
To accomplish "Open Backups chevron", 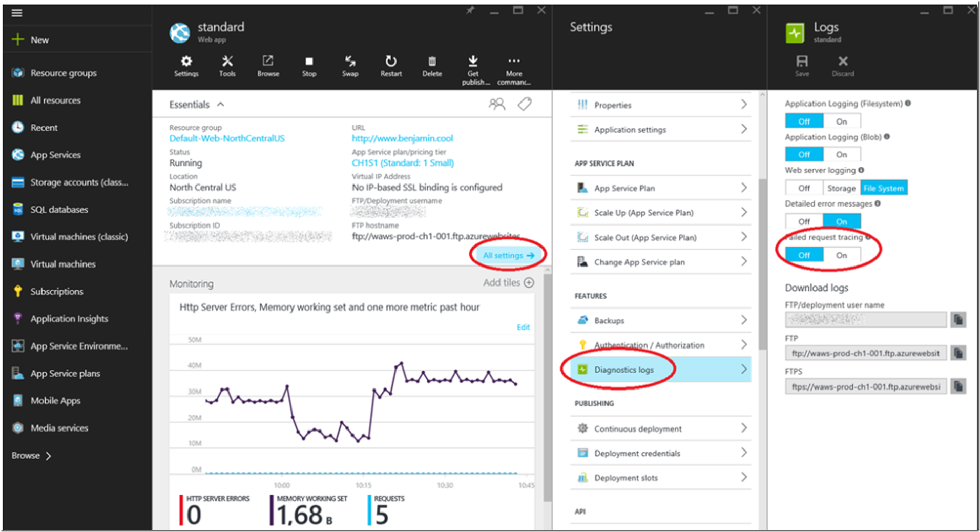I will tap(744, 320).
